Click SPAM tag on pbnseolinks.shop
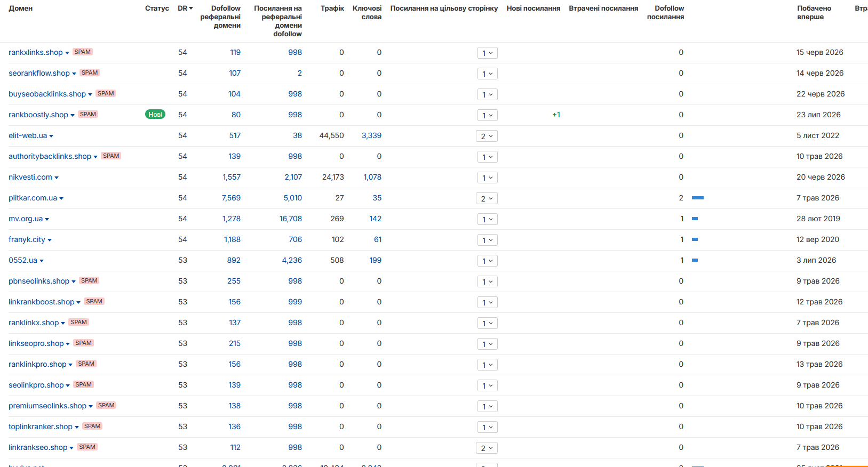 89,280
